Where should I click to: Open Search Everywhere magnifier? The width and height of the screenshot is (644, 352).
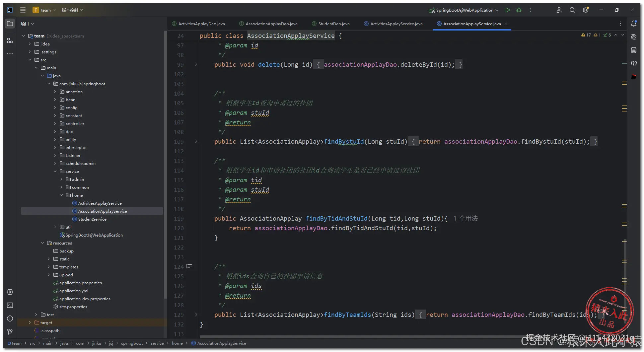click(572, 10)
